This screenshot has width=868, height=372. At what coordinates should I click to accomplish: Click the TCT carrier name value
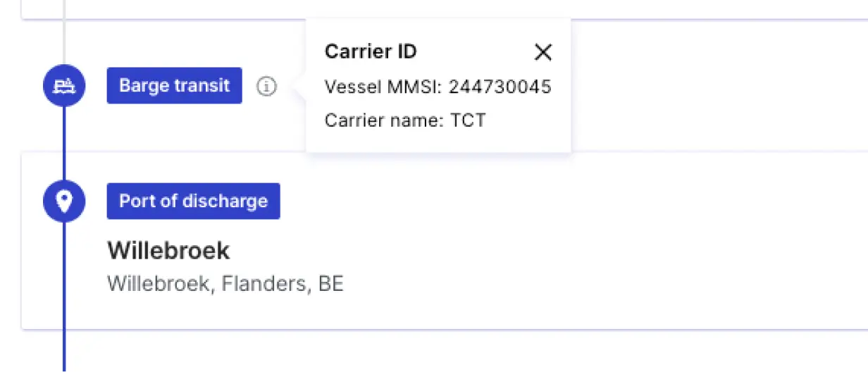click(x=469, y=120)
